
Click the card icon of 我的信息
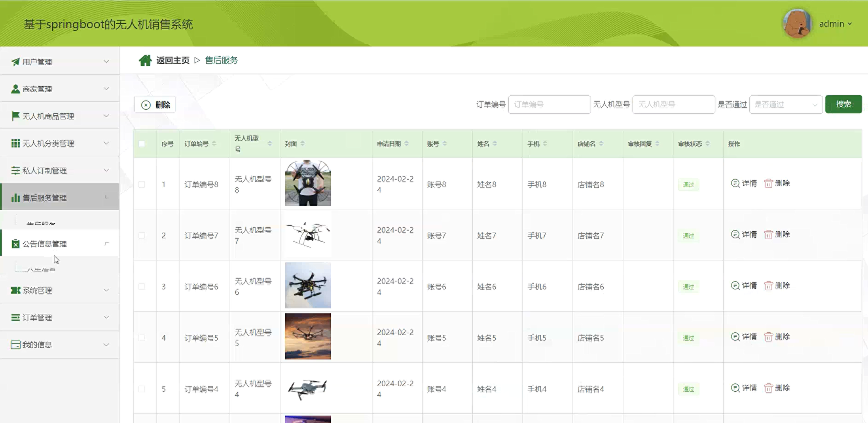15,345
